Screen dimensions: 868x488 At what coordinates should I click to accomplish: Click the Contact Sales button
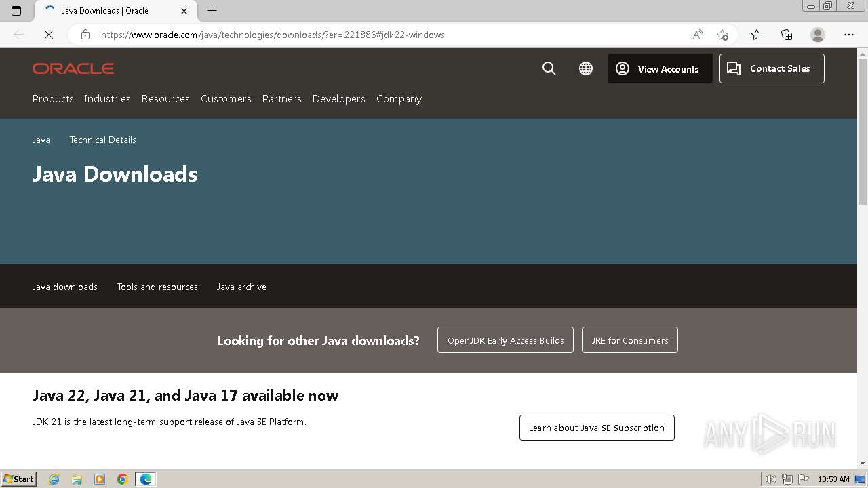click(x=772, y=68)
